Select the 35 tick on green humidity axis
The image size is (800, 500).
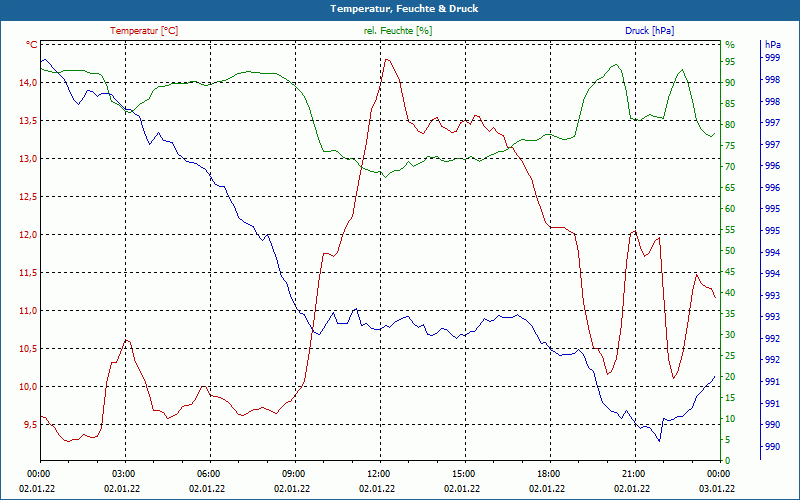[x=730, y=314]
